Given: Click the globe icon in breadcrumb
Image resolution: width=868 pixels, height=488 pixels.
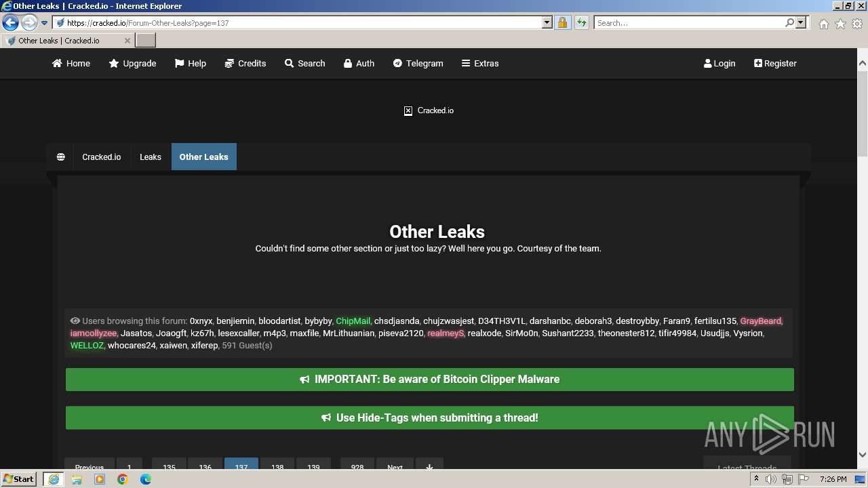Looking at the screenshot, I should point(60,157).
